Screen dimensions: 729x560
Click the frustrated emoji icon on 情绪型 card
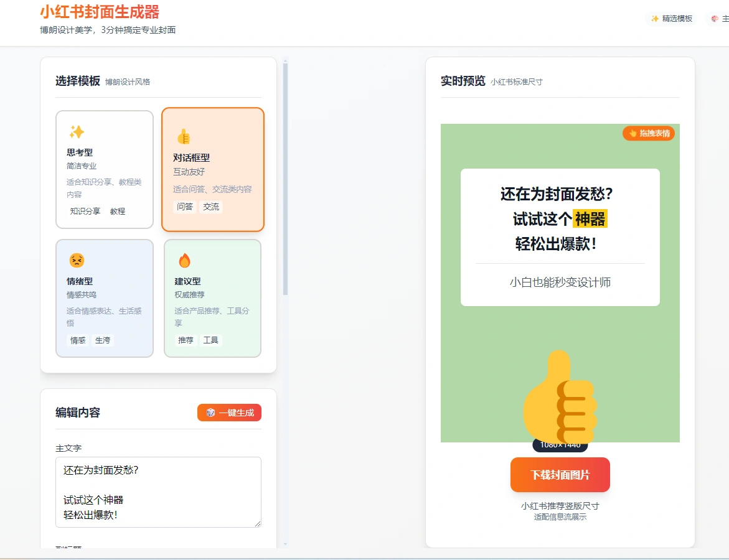point(77,260)
